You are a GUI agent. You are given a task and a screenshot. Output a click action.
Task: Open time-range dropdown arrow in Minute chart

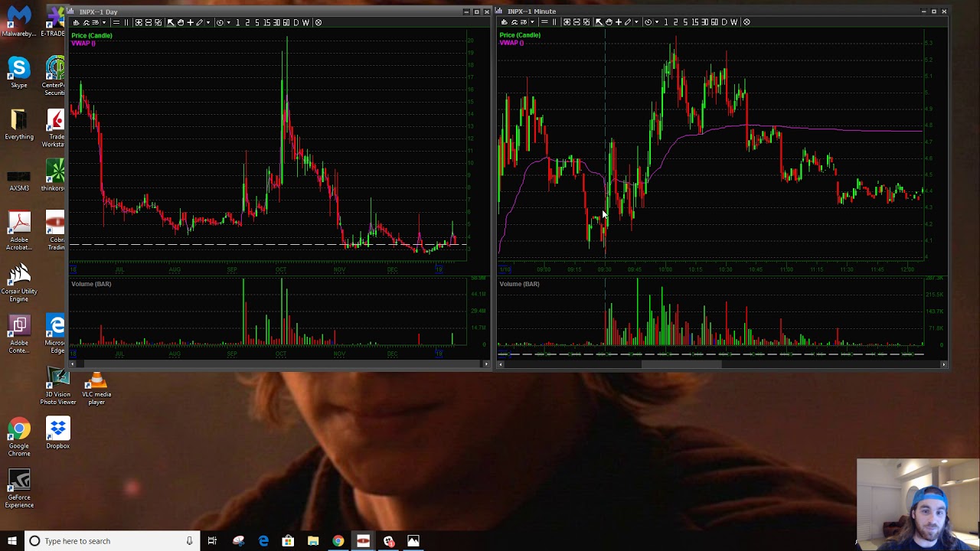point(657,22)
